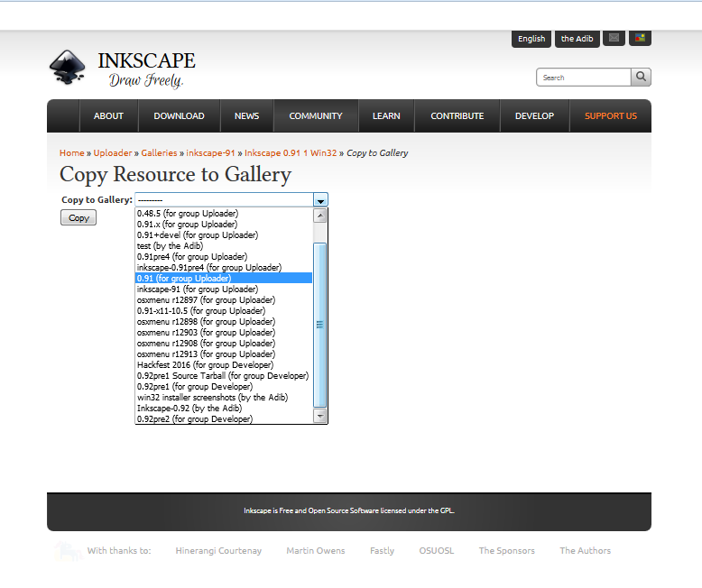702x588 pixels.
Task: Choose win32 installer screenshots option
Action: [224, 398]
